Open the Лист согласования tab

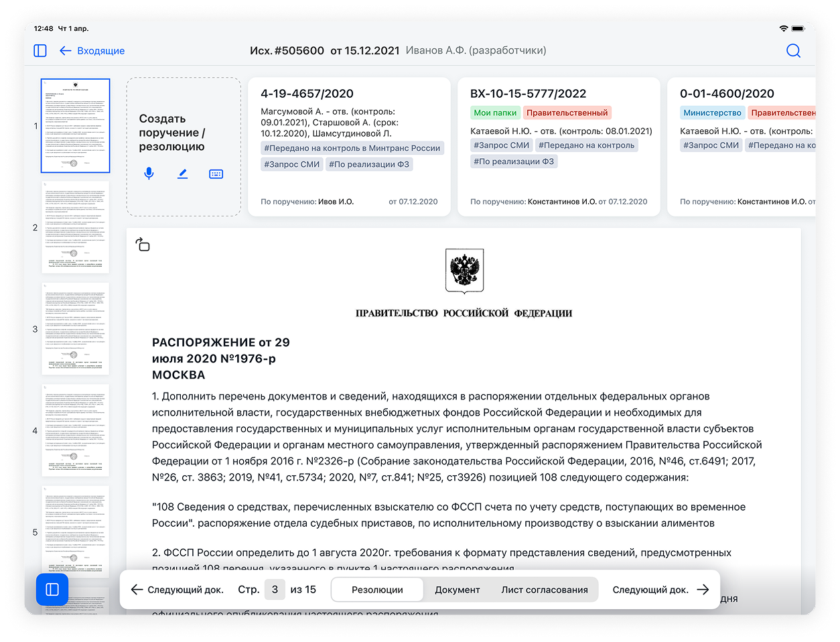pyautogui.click(x=544, y=590)
